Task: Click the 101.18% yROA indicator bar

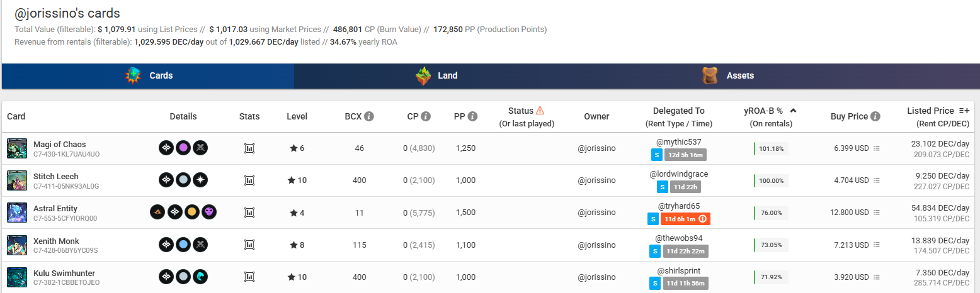Action: click(771, 148)
